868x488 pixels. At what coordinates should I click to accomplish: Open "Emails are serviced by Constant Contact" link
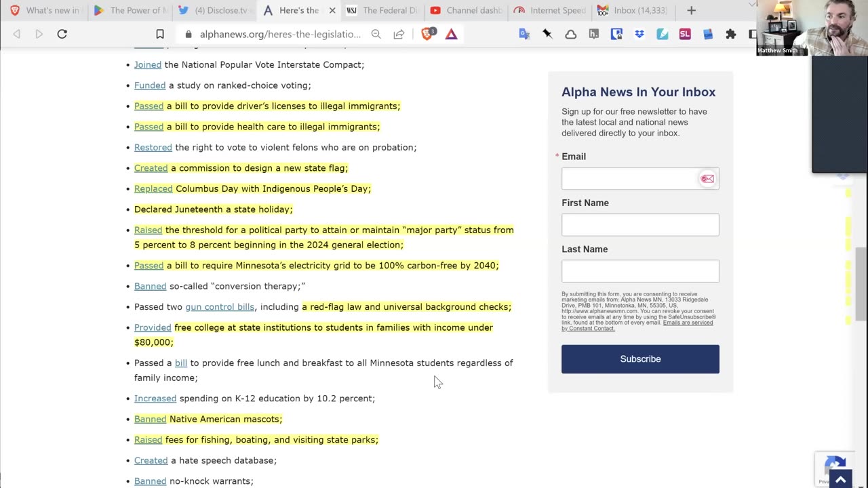[x=637, y=325]
